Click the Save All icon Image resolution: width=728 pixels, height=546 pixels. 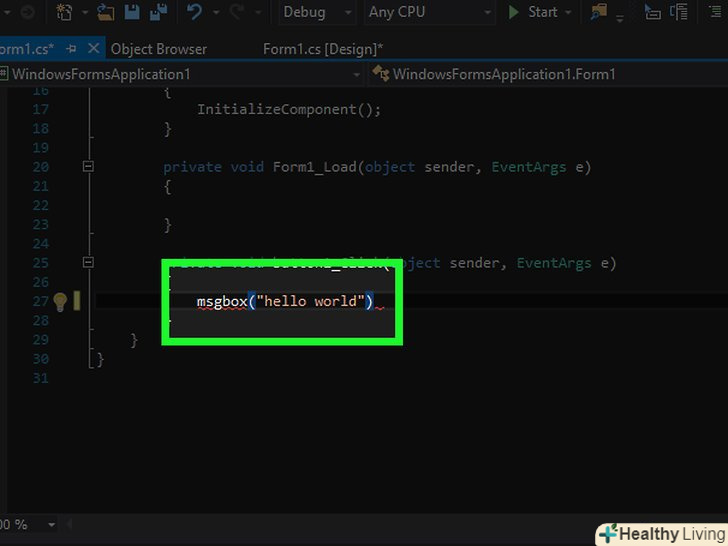pyautogui.click(x=158, y=12)
